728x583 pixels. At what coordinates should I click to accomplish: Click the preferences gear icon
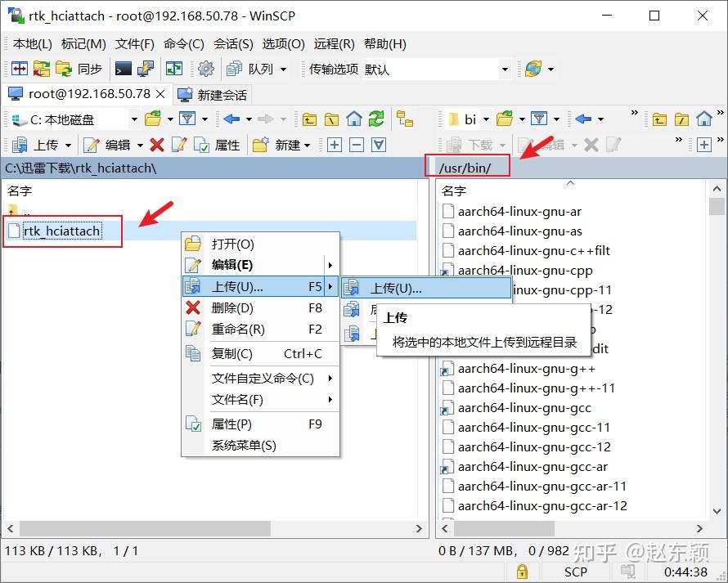205,69
